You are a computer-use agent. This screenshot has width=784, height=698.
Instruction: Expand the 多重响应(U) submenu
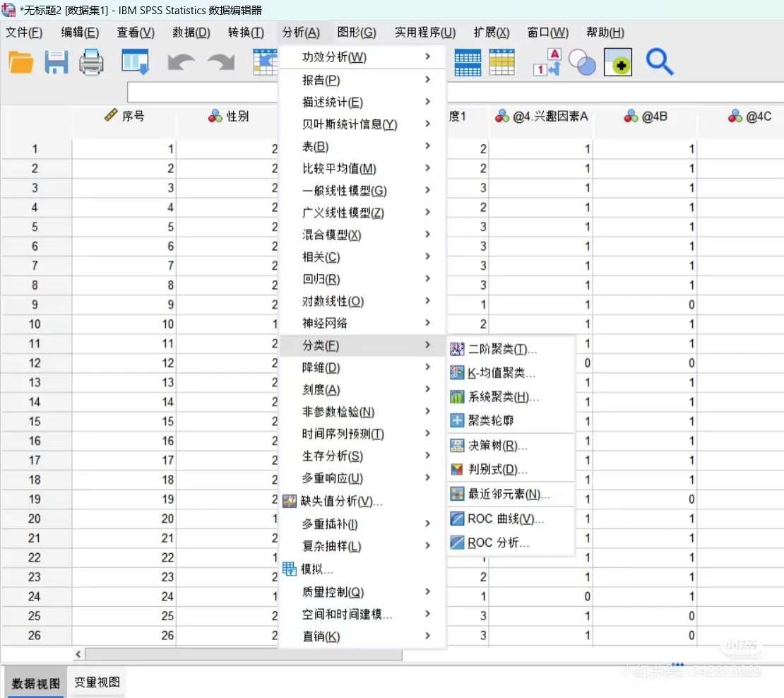[x=362, y=478]
